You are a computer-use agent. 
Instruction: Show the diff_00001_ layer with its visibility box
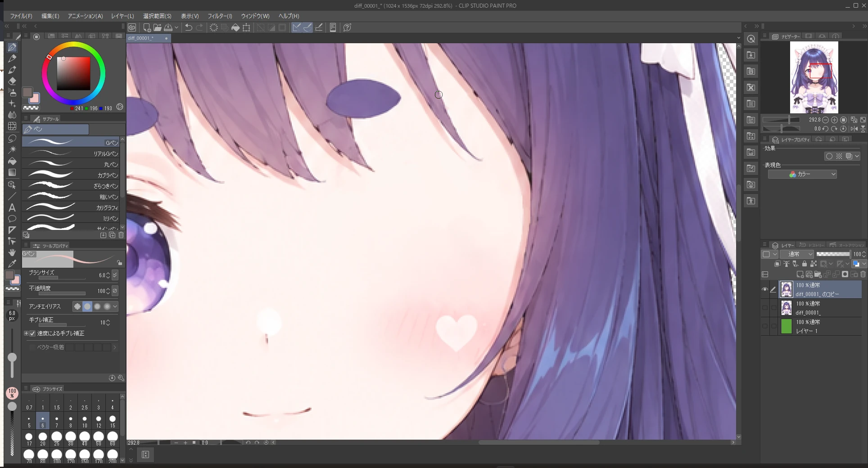point(764,308)
